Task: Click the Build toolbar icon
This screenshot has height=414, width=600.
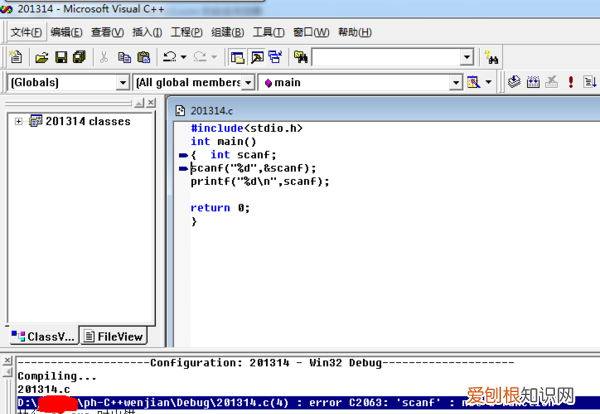Action: pos(533,82)
